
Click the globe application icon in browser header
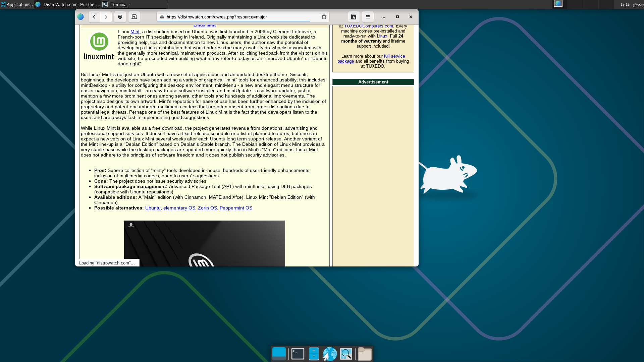click(x=80, y=17)
